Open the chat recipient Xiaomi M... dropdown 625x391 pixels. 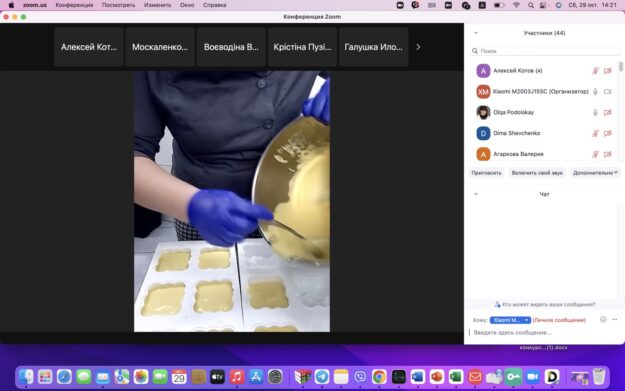[x=510, y=320]
